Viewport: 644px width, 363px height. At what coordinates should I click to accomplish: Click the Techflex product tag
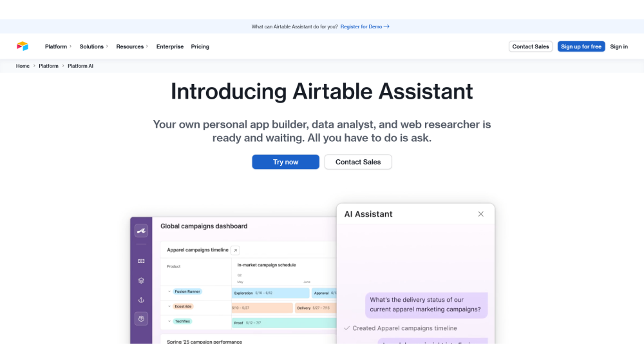click(x=182, y=321)
